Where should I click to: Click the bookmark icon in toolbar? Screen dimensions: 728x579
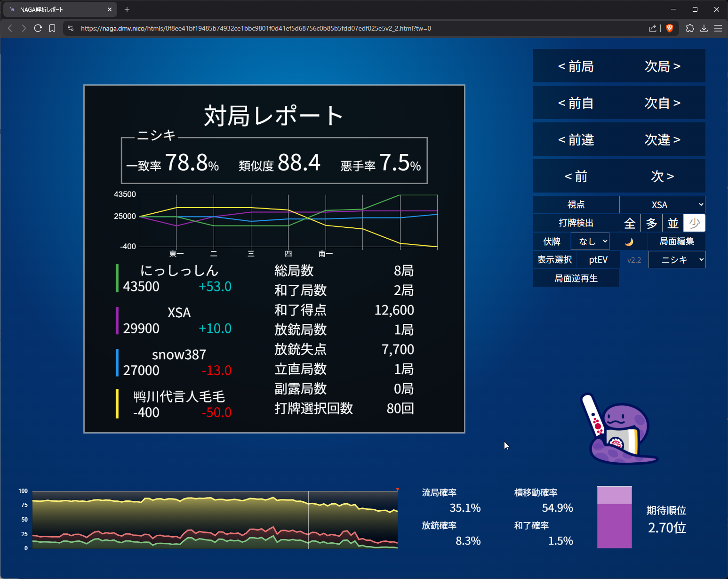pos(52,28)
